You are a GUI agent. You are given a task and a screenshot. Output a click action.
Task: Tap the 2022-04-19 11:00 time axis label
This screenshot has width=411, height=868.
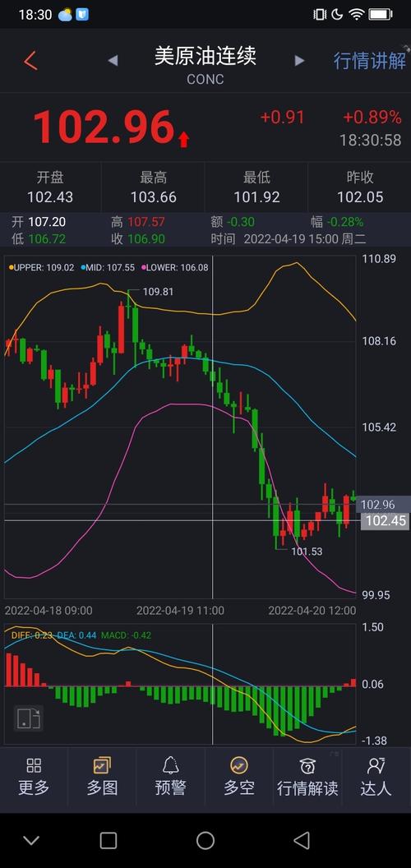180,611
